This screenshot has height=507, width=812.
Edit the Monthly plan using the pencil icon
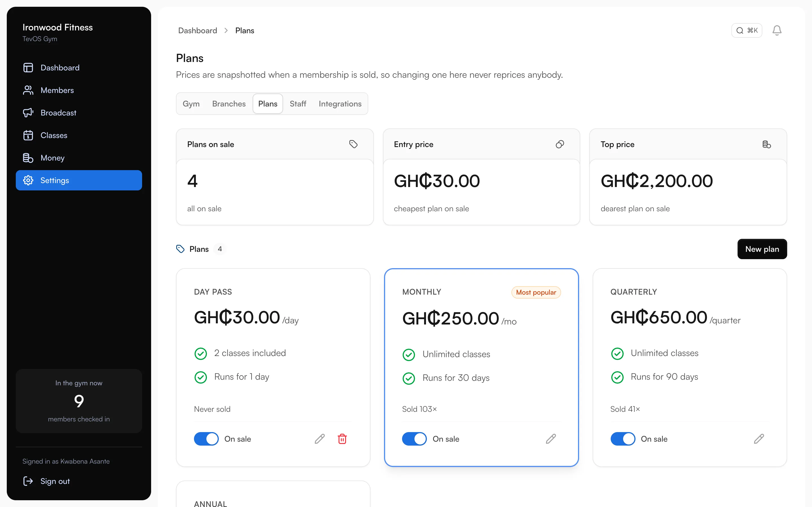pyautogui.click(x=551, y=439)
